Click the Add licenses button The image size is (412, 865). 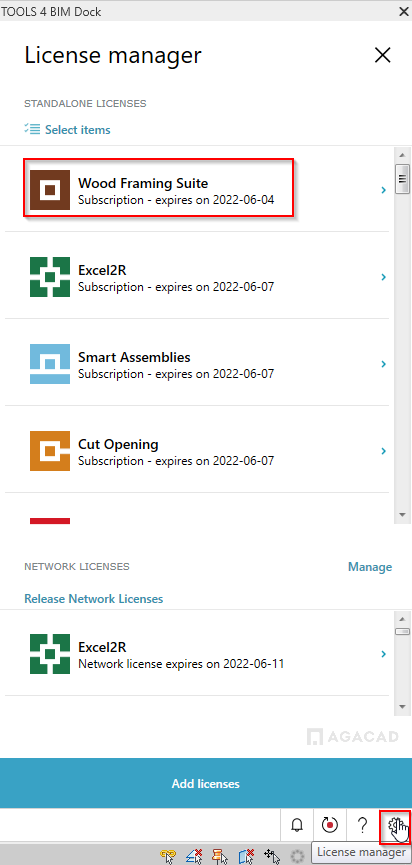coord(206,783)
